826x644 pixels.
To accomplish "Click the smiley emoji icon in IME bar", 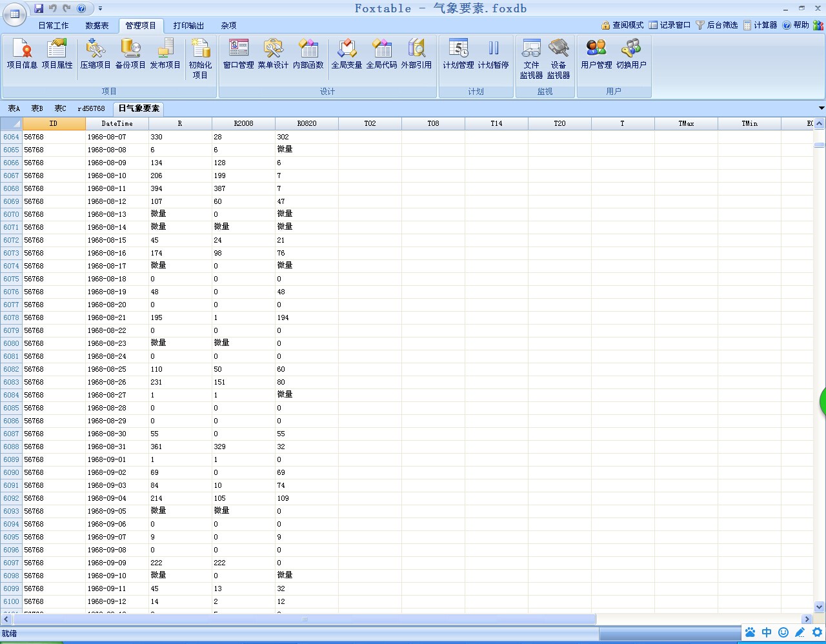I will [x=783, y=632].
